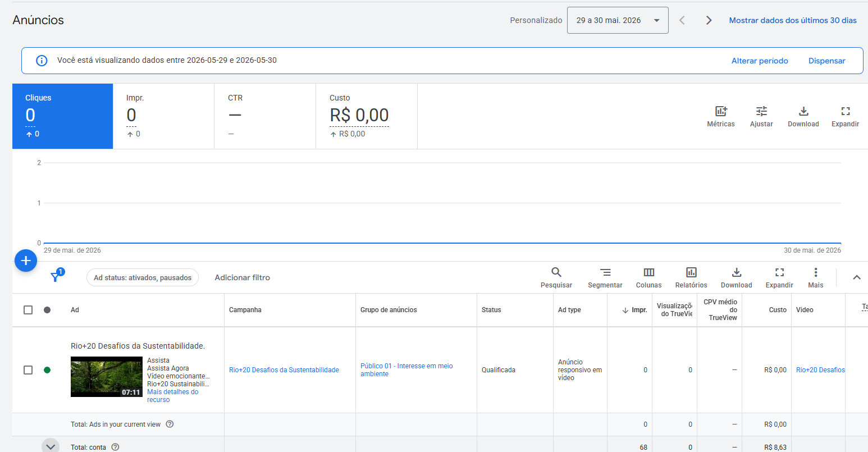Click the Ad type column header

pos(569,310)
